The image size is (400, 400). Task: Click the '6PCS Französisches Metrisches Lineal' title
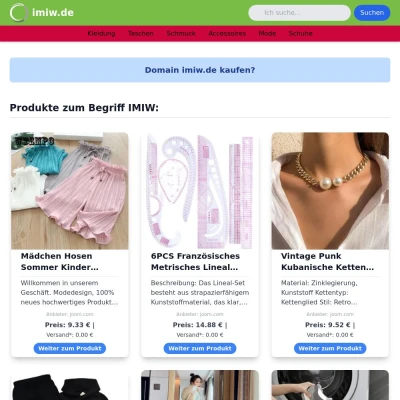195,262
